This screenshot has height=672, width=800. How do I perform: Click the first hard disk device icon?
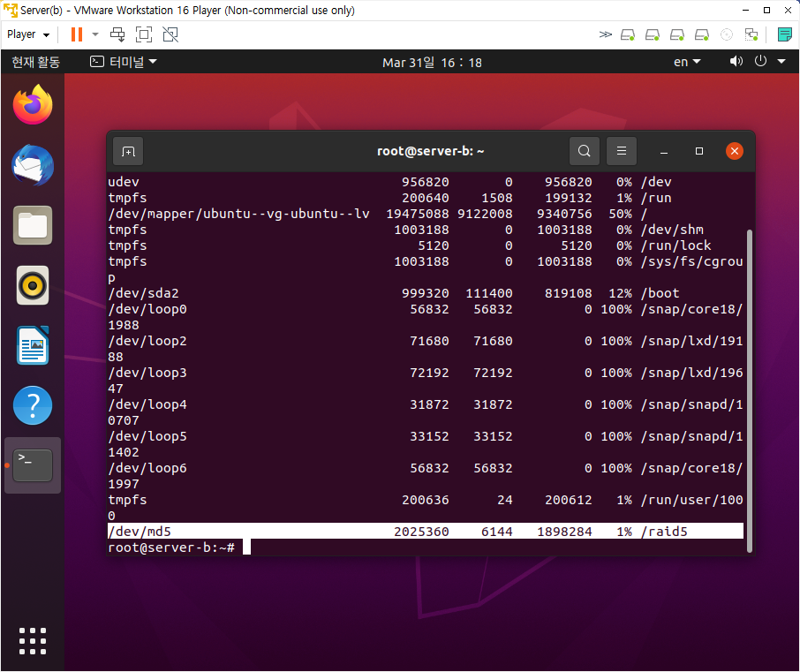point(628,34)
